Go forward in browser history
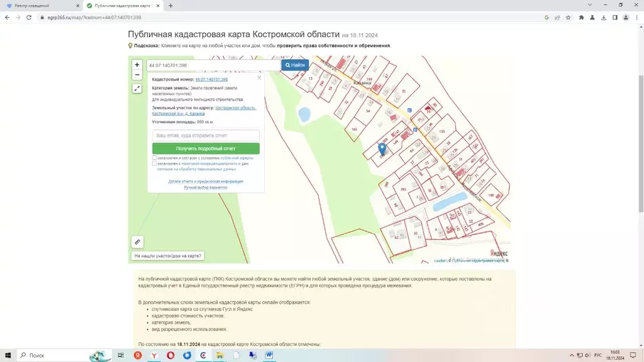Image resolution: width=644 pixels, height=362 pixels. click(x=18, y=18)
